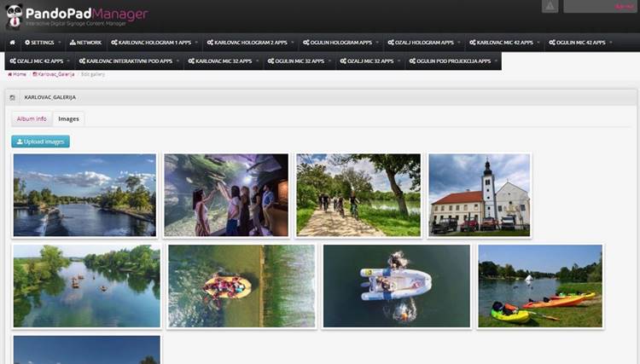This screenshot has height=364, width=640.
Task: Open the Network menu item
Action: [85, 43]
